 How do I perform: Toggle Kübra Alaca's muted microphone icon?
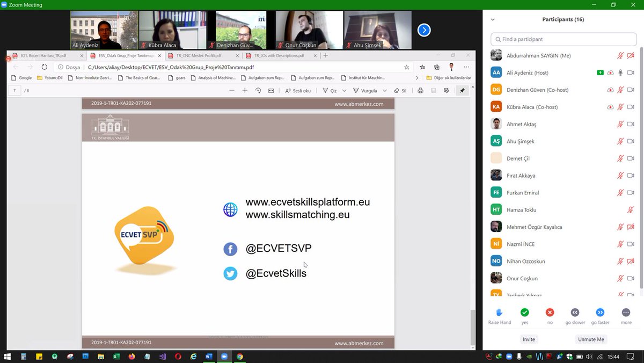point(620,107)
